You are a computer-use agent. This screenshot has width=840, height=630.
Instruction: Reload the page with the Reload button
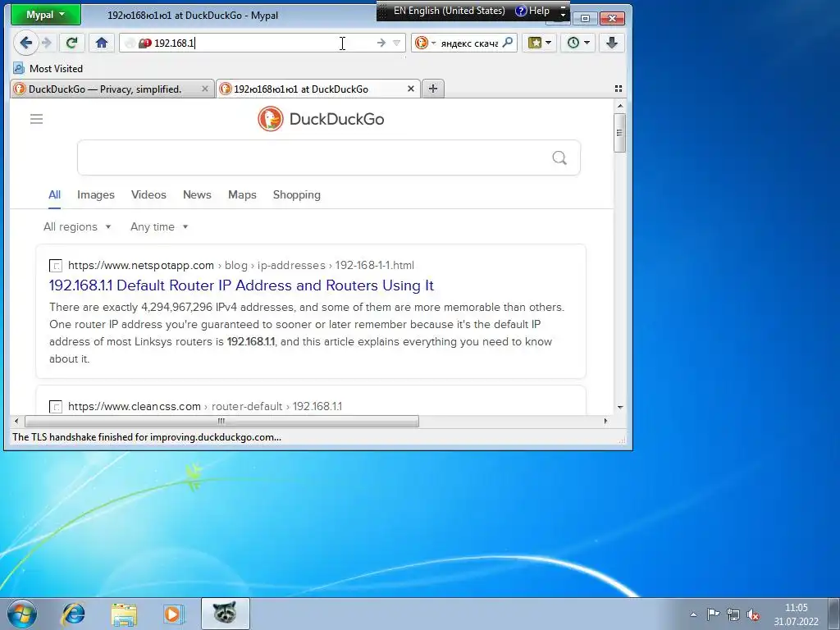coord(71,43)
